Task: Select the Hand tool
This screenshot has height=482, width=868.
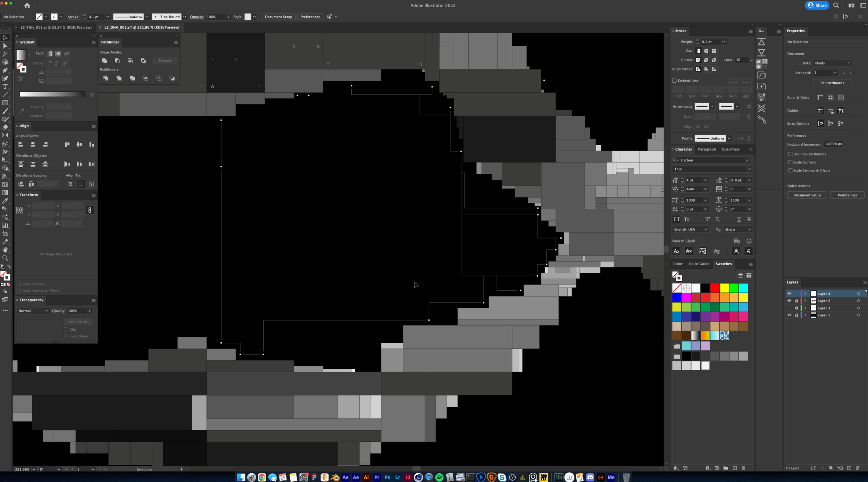Action: point(5,250)
